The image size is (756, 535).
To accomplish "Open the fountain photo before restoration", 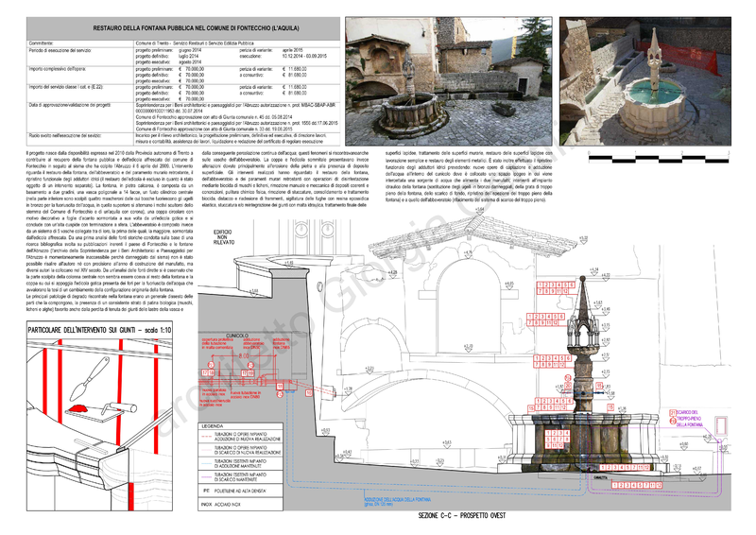I will (x=448, y=81).
